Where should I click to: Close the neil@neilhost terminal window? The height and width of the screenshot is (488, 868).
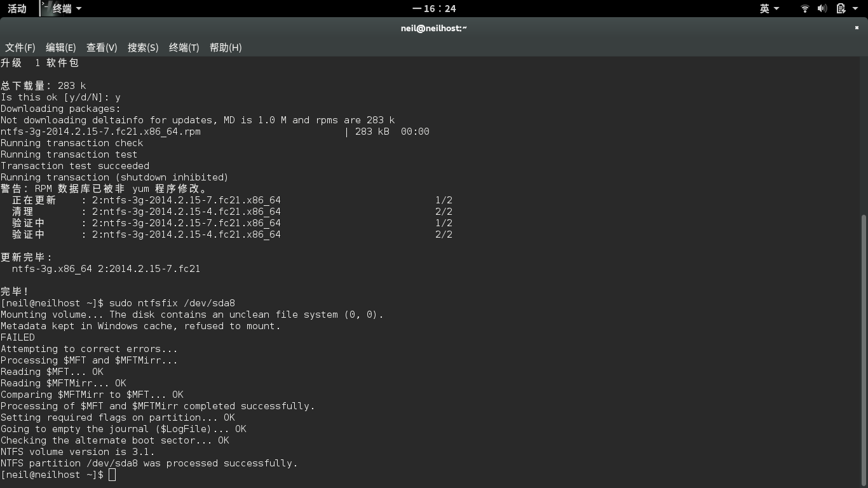point(857,28)
